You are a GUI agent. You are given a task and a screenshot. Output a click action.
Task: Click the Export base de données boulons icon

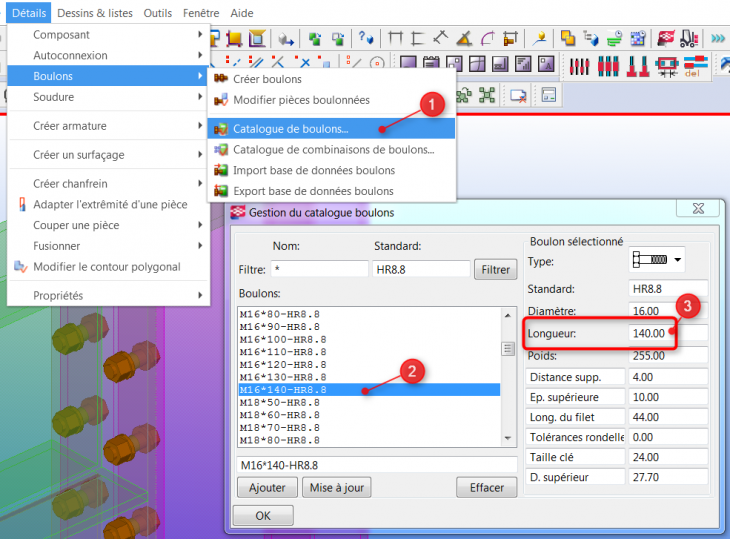221,191
